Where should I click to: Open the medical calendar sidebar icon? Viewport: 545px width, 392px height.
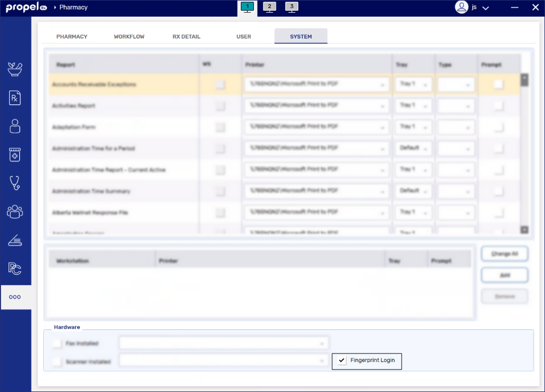click(x=15, y=155)
